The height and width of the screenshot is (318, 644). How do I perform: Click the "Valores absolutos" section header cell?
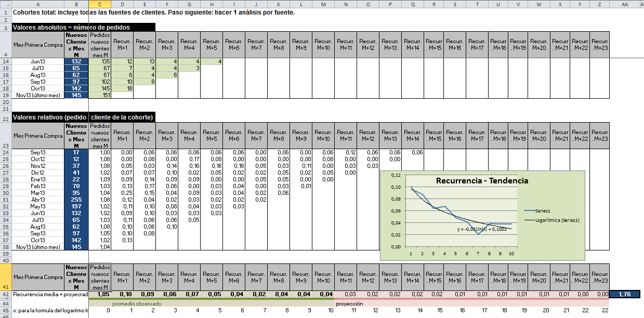point(71,28)
